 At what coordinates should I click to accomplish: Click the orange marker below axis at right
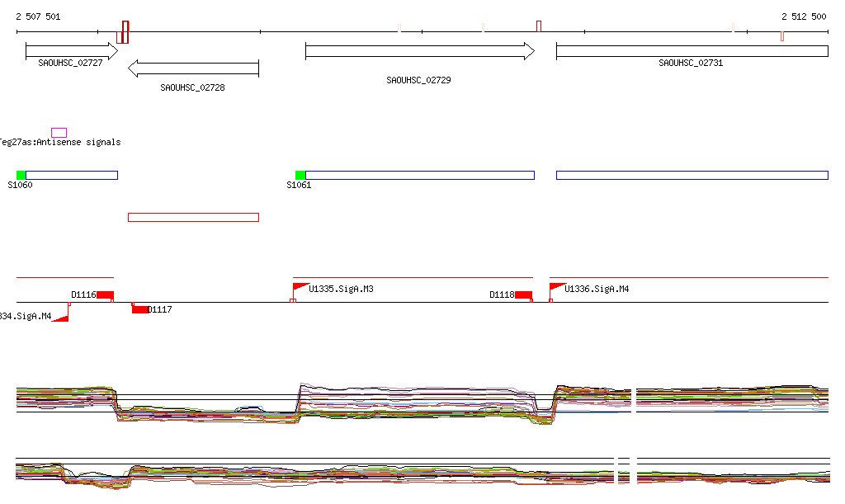[782, 36]
